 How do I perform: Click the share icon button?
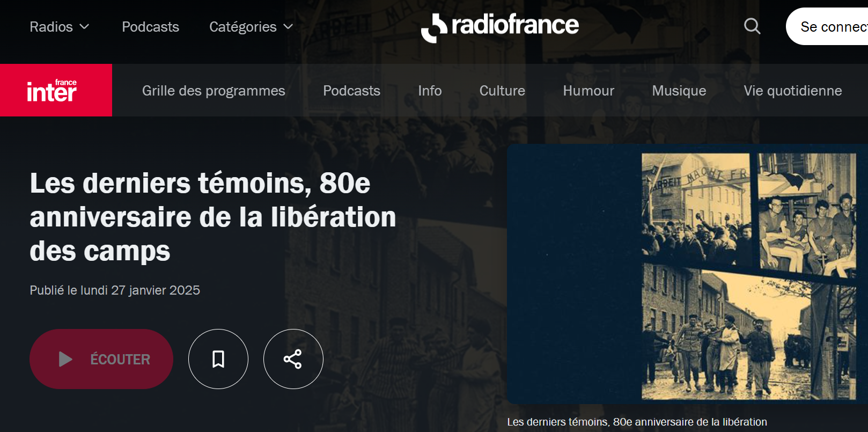click(293, 359)
